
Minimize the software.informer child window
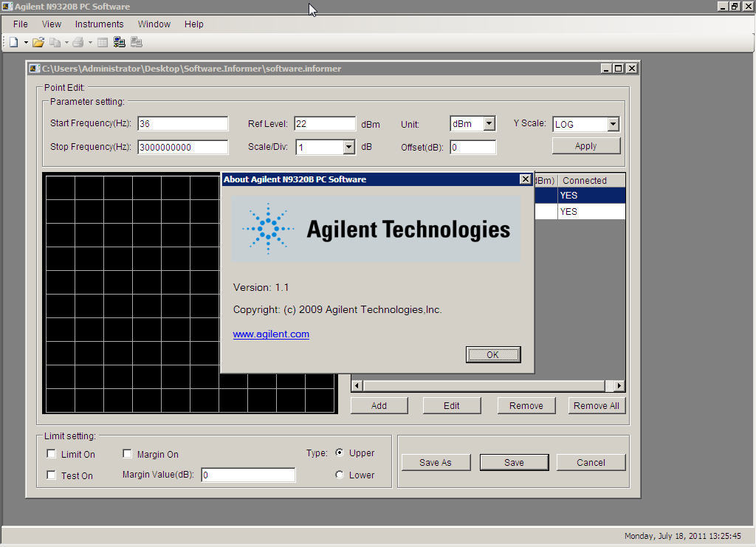click(607, 69)
